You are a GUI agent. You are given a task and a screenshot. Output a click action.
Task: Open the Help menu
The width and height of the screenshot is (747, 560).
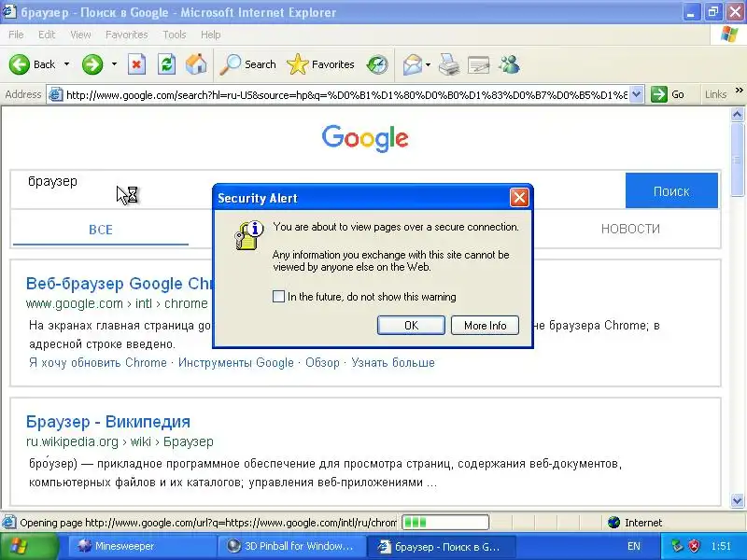[211, 35]
